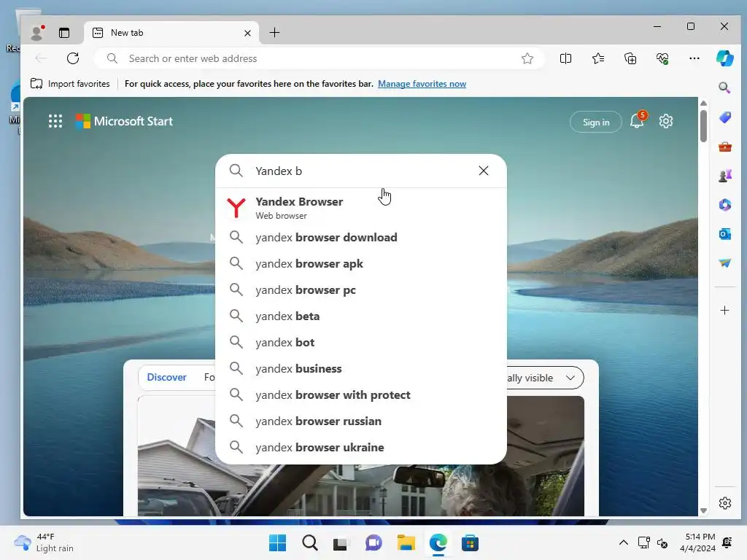Select yandex browser pc suggestion
The image size is (747, 560).
[361, 289]
